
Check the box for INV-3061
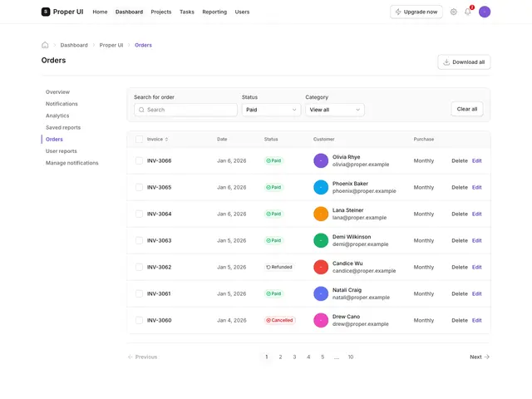click(x=139, y=293)
